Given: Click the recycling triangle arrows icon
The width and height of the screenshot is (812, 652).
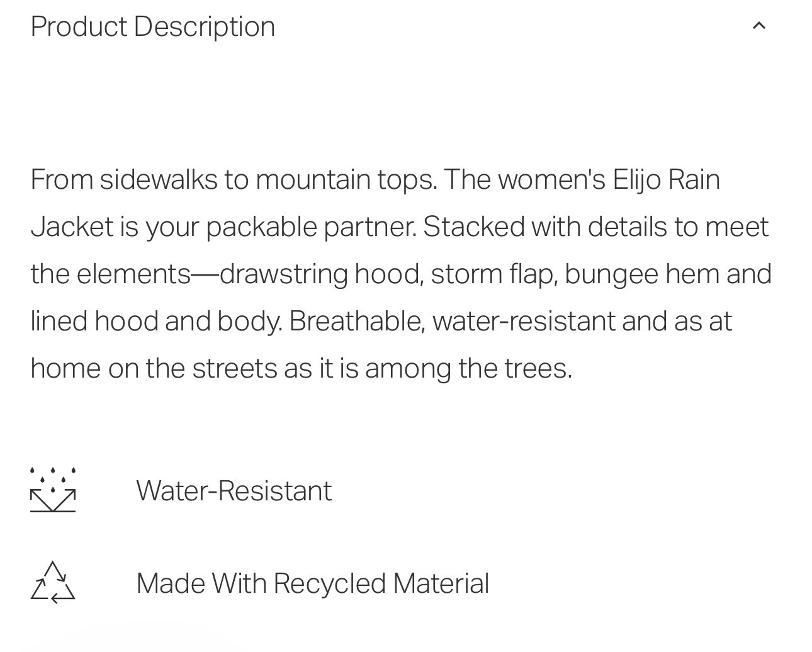Looking at the screenshot, I should [x=53, y=583].
